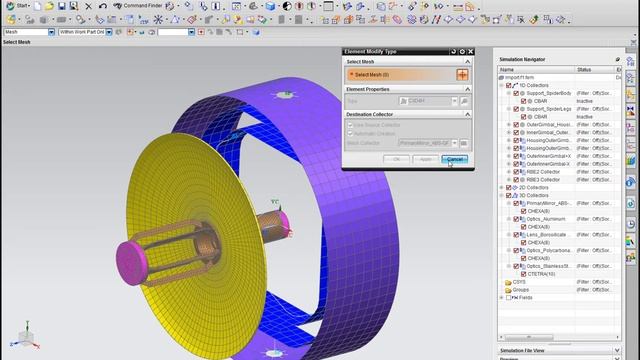640x360 pixels.
Task: Click the Open folder icon
Action: click(x=49, y=6)
